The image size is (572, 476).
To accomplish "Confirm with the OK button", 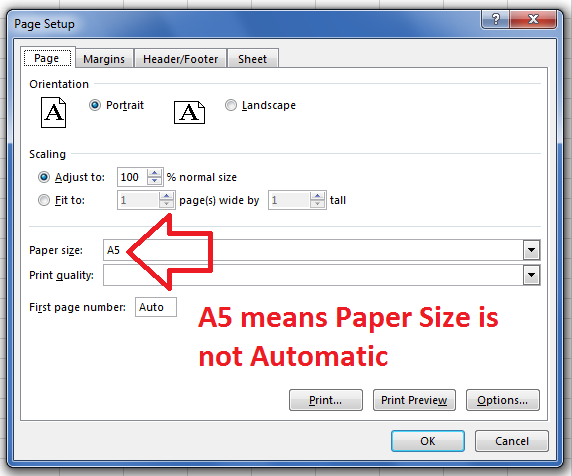I will (x=428, y=441).
